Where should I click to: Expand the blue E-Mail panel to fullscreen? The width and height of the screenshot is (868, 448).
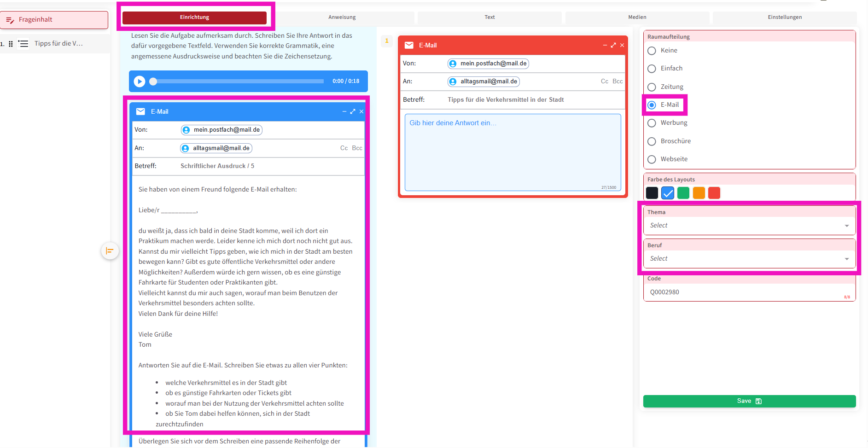pyautogui.click(x=353, y=111)
